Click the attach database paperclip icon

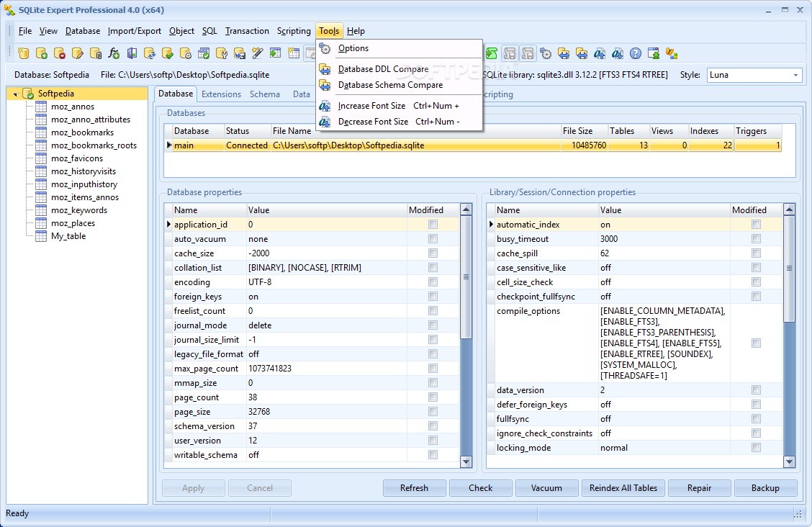click(x=96, y=53)
